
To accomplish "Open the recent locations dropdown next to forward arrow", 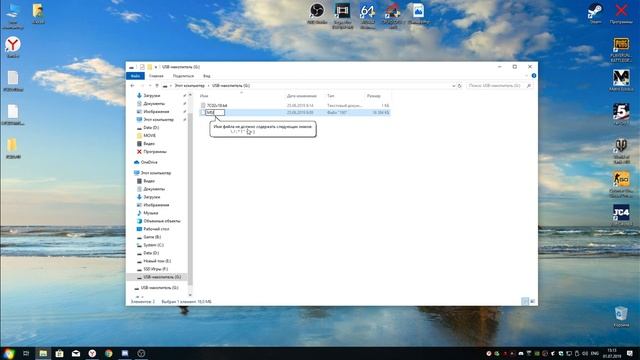I will pyautogui.click(x=150, y=86).
